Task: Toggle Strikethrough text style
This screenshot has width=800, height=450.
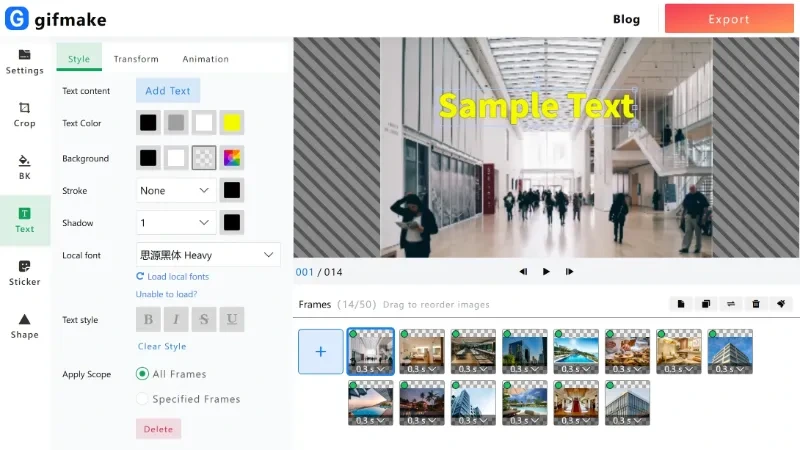Action: [204, 319]
